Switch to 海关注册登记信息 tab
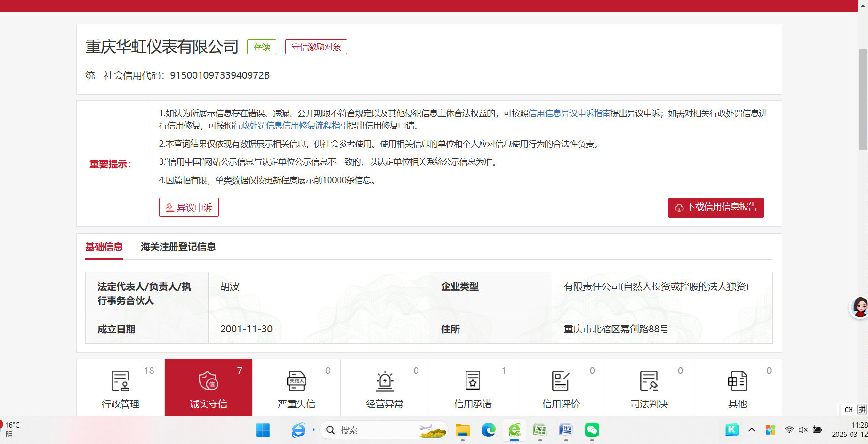868x444 pixels. click(178, 247)
